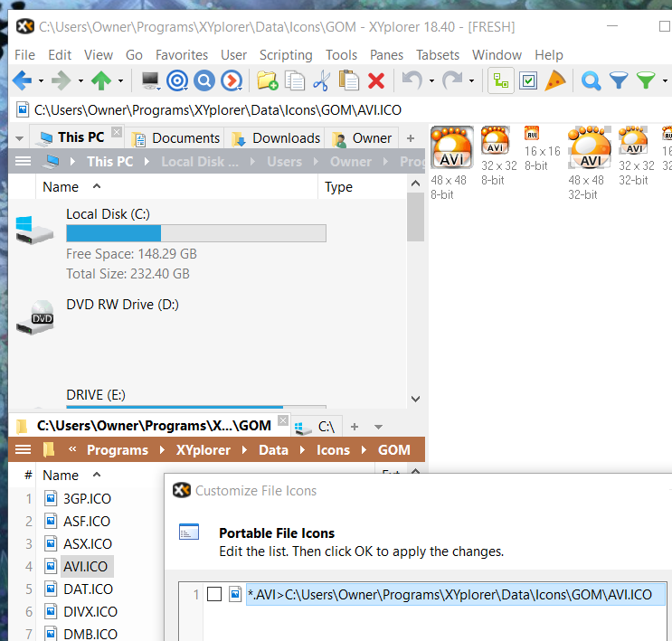Cut selection with the scissors icon
The height and width of the screenshot is (641, 672).
click(321, 80)
